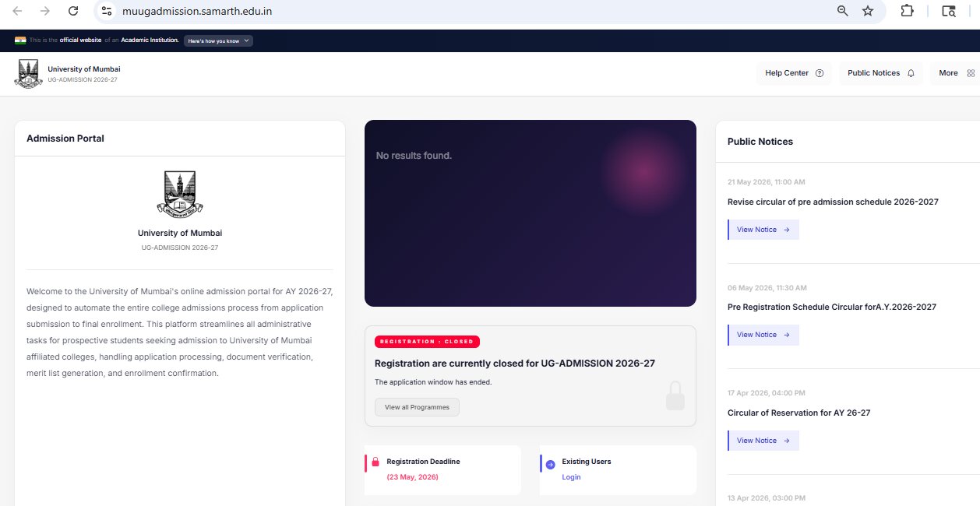Click "UG-ADMISSION 2026-27" under header university name
The image size is (980, 506).
tap(83, 79)
